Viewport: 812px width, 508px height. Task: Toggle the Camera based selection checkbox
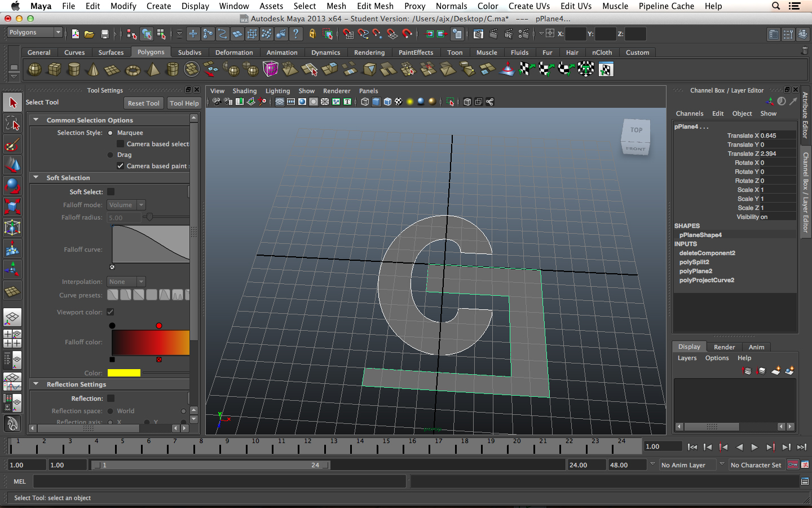(120, 144)
